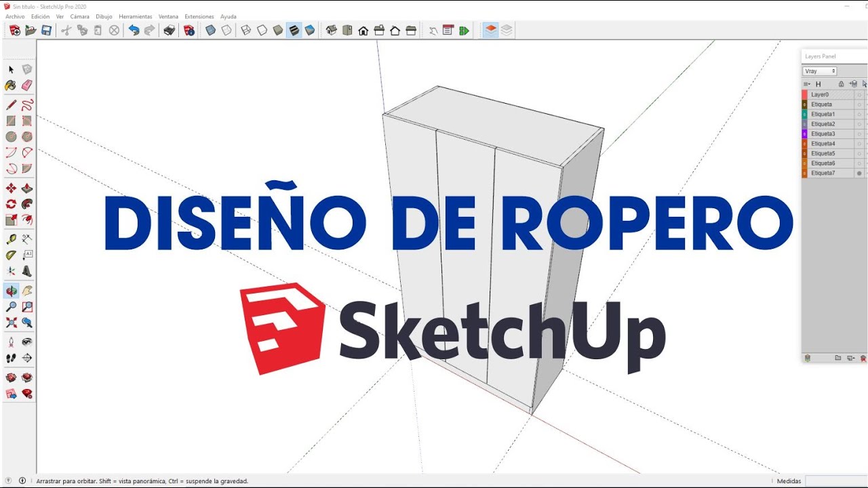Viewport: 868px width, 488px height.
Task: Select the Polygon tool
Action: coord(27,136)
